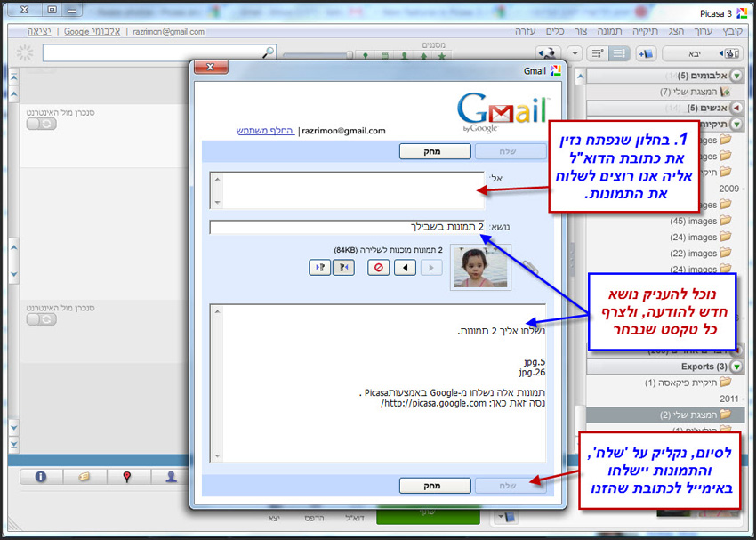Click the bottom שלח send button
Viewport: 756px width, 540px height.
coord(511,486)
